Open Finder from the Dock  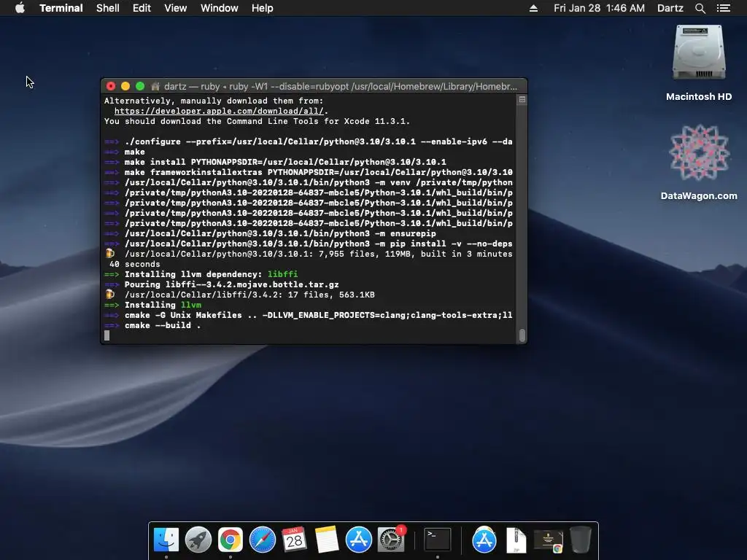click(166, 540)
